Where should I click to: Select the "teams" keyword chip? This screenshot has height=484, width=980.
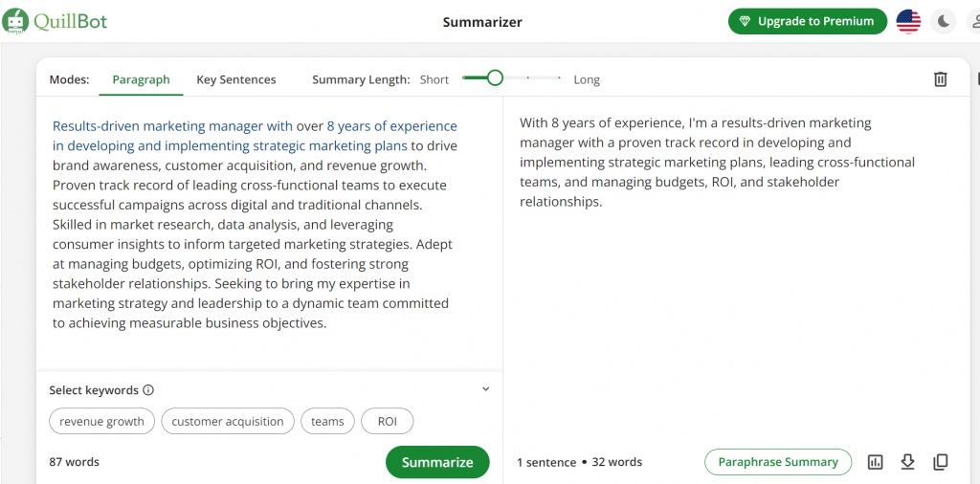327,422
